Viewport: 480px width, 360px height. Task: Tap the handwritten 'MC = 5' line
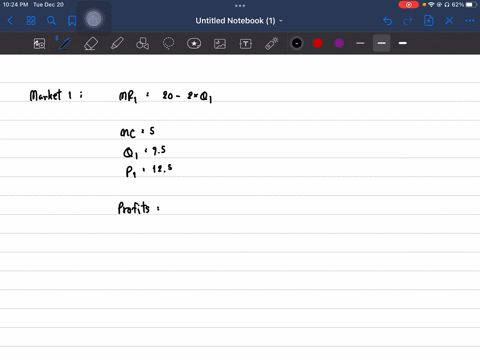[x=137, y=132]
